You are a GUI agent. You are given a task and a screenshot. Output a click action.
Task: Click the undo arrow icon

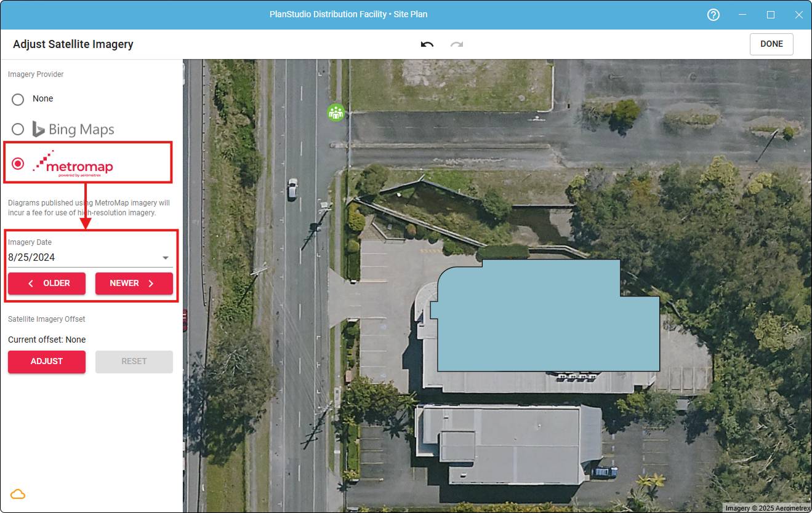(x=427, y=44)
